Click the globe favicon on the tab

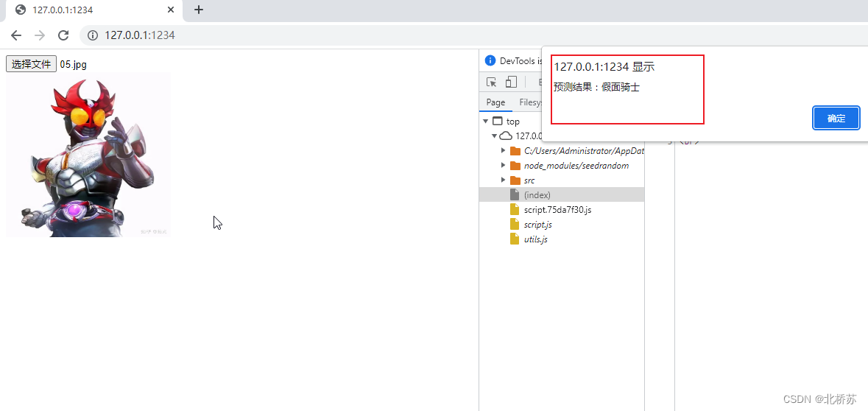click(x=21, y=10)
